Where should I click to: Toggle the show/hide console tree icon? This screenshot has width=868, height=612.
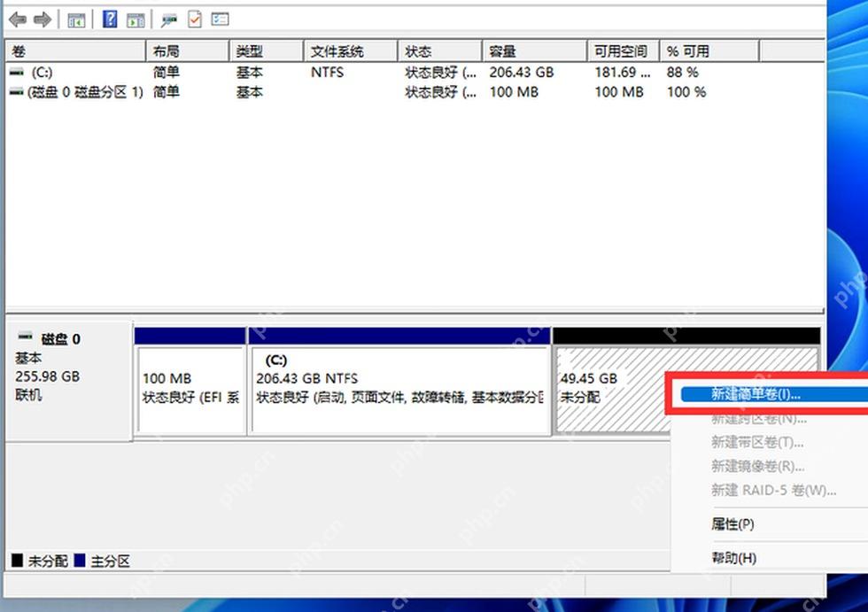tap(76, 20)
